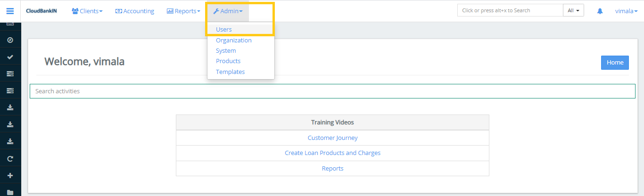Screen dimensions: 644x196
Task: Open the Customer Journey training video
Action: [x=332, y=138]
